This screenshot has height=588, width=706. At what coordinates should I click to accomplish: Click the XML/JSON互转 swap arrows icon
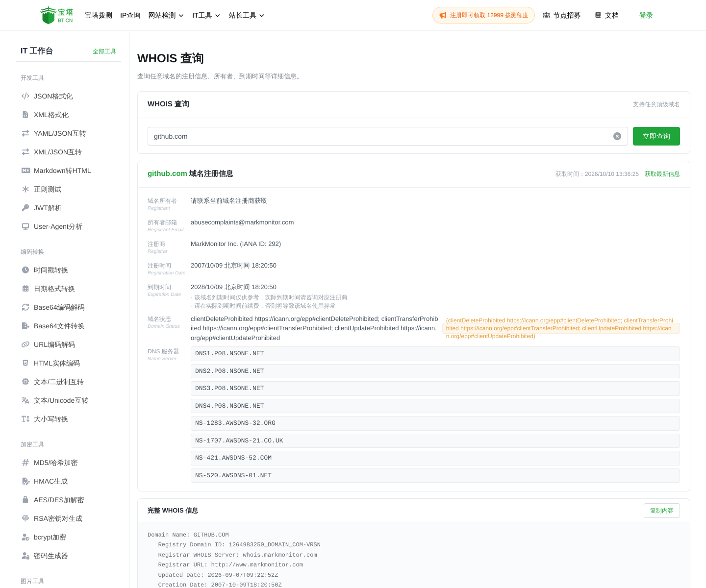(25, 152)
